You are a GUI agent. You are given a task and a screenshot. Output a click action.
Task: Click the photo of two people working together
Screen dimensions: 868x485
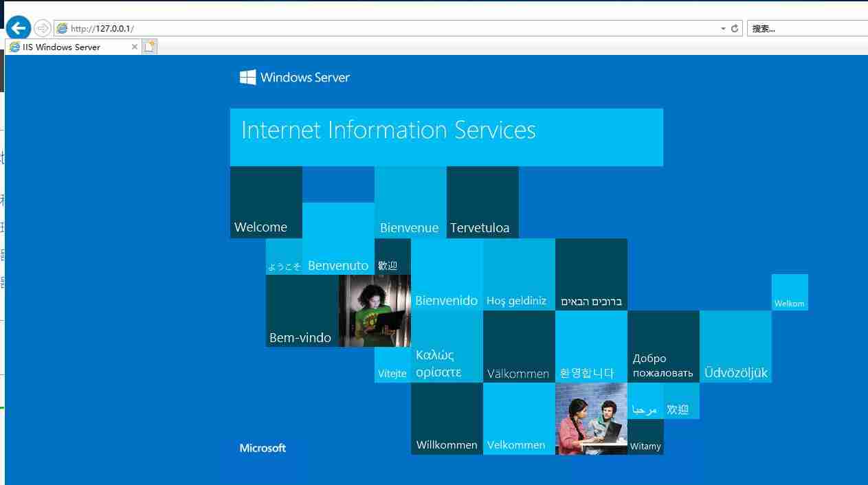click(591, 418)
